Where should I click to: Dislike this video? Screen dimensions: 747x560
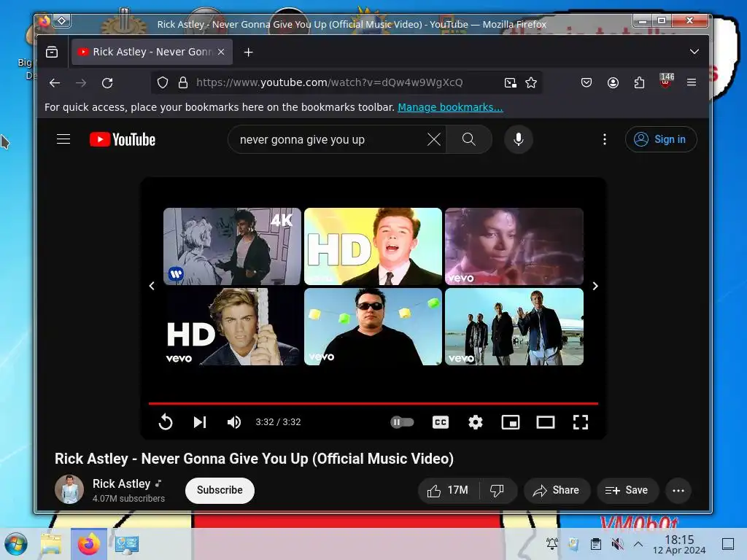pos(498,491)
